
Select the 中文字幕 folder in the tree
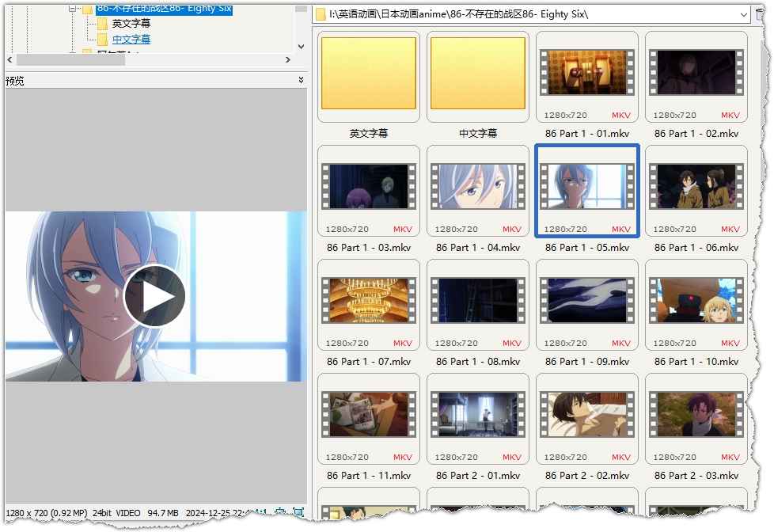[131, 39]
